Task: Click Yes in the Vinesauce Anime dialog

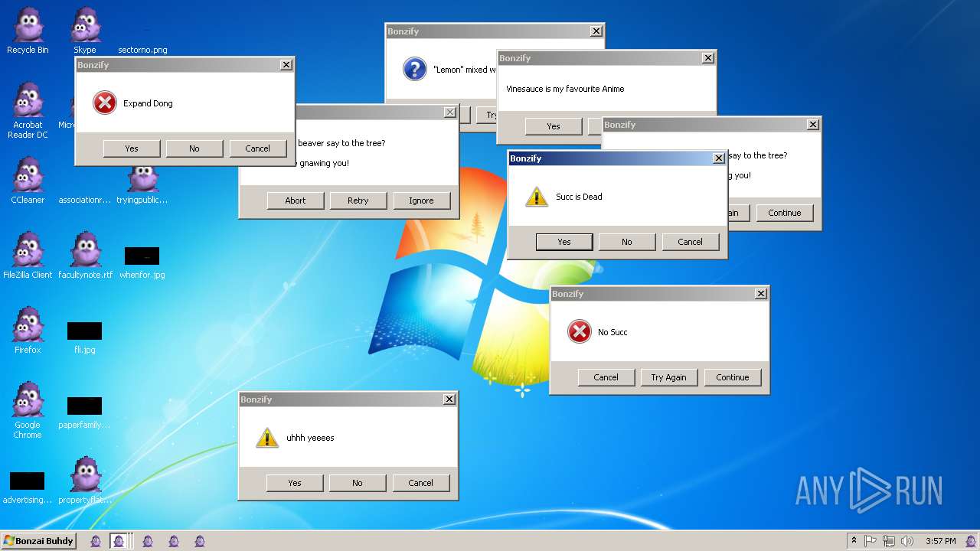Action: [x=554, y=126]
